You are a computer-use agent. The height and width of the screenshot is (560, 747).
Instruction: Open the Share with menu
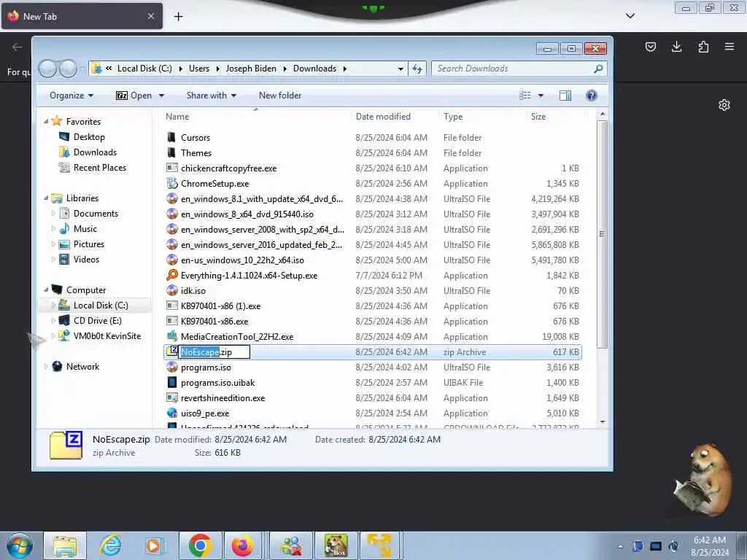pos(212,96)
